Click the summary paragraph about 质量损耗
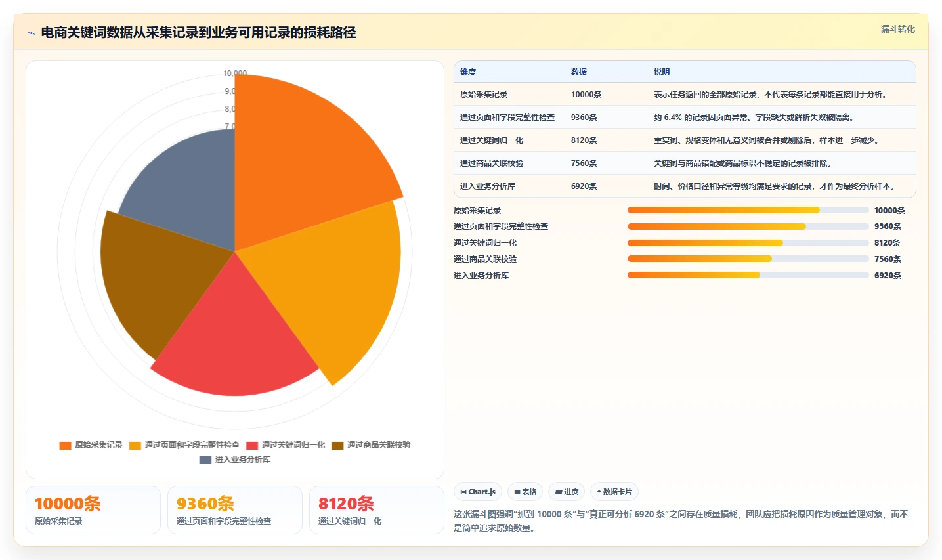Screen dimensions: 942x560 click(681, 521)
